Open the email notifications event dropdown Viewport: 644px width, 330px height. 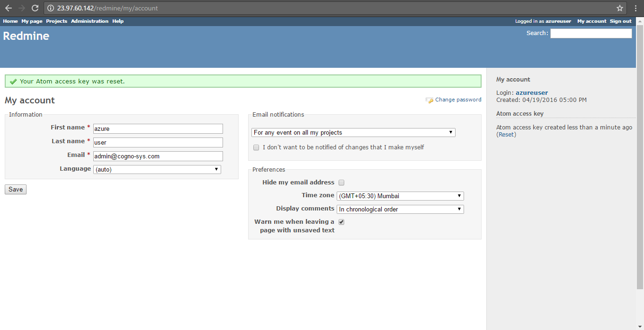point(353,133)
